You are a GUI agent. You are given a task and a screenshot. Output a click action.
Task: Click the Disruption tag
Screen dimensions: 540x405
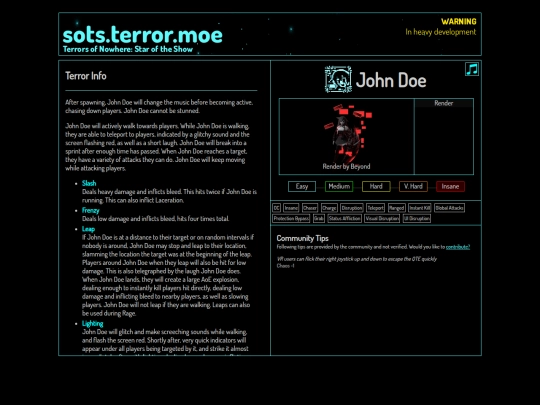(352, 208)
